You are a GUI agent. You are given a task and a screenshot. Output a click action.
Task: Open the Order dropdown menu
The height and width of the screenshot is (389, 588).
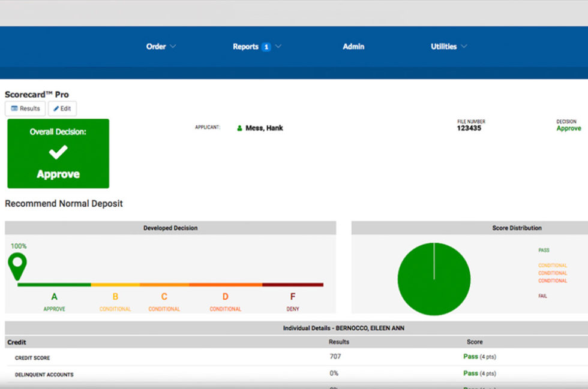[161, 47]
